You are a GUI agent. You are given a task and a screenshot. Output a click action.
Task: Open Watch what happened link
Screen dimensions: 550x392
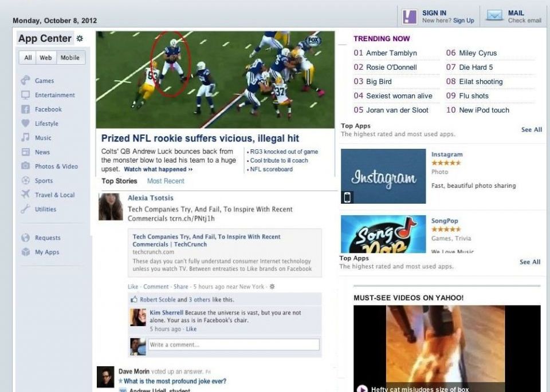pyautogui.click(x=158, y=169)
